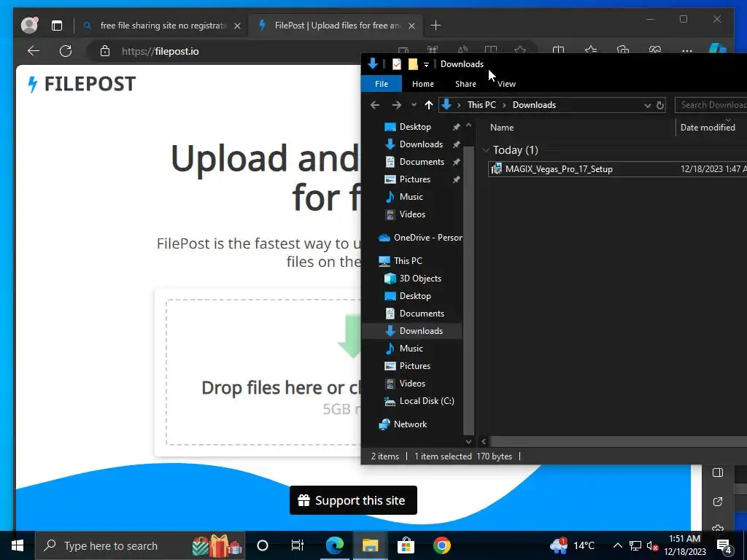The height and width of the screenshot is (560, 747).
Task: Refresh the Downloads folder view
Action: point(659,105)
